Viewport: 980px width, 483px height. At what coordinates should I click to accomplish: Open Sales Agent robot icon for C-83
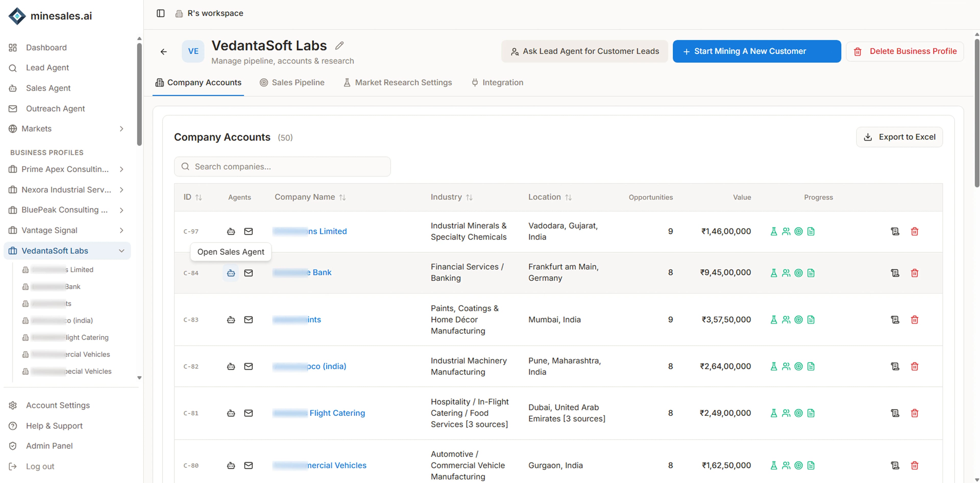[x=231, y=320]
